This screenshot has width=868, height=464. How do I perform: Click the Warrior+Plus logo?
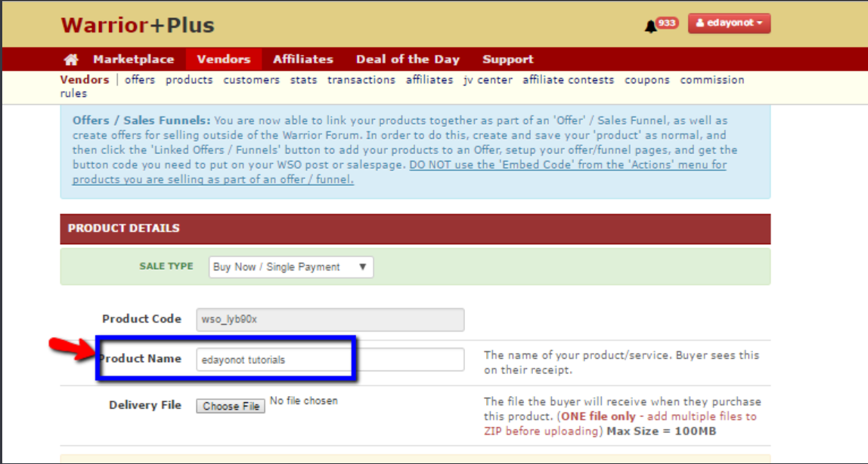(138, 25)
